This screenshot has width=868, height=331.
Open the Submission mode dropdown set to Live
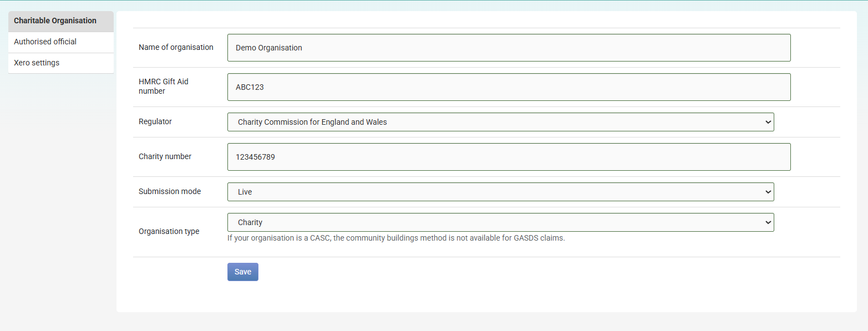pyautogui.click(x=500, y=192)
